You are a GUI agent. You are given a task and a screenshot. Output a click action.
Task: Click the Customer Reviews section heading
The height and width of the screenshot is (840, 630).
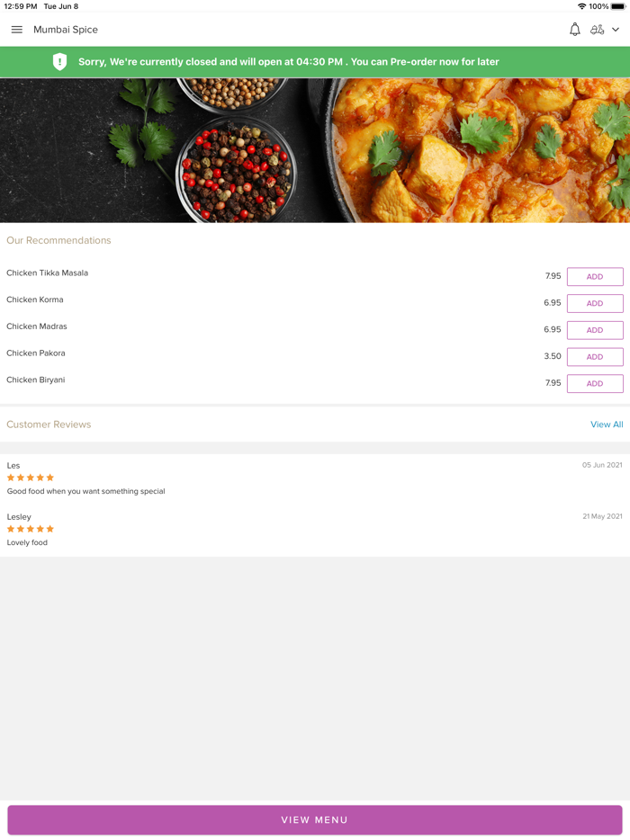49,424
